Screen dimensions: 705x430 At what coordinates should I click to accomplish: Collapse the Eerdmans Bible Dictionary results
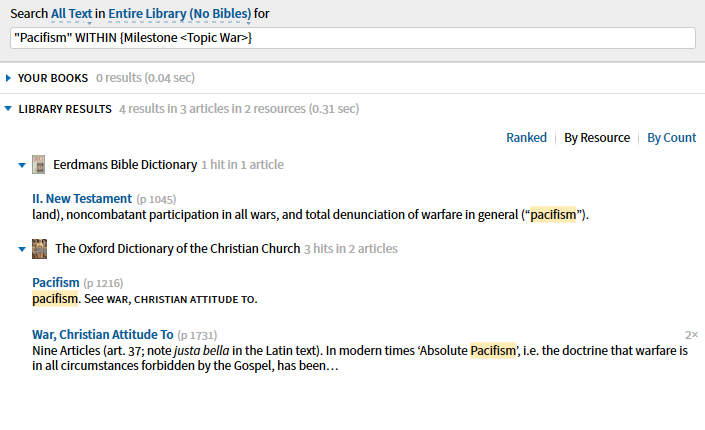point(22,165)
